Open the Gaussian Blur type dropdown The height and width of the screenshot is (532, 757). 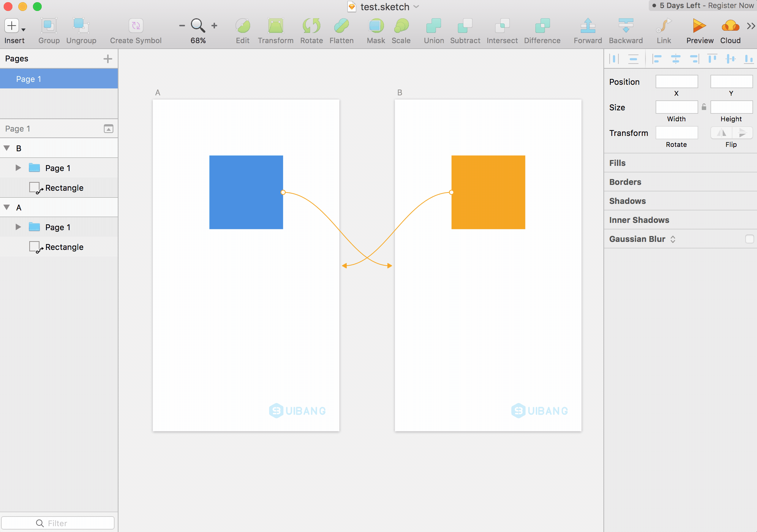(x=673, y=239)
